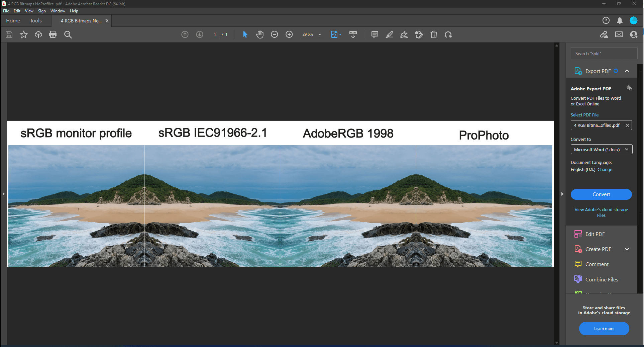Expand the Create PDF section
644x347 pixels.
click(x=627, y=249)
